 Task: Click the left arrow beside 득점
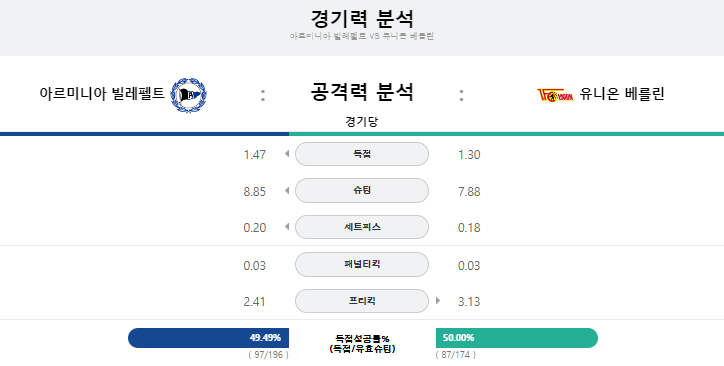(287, 154)
